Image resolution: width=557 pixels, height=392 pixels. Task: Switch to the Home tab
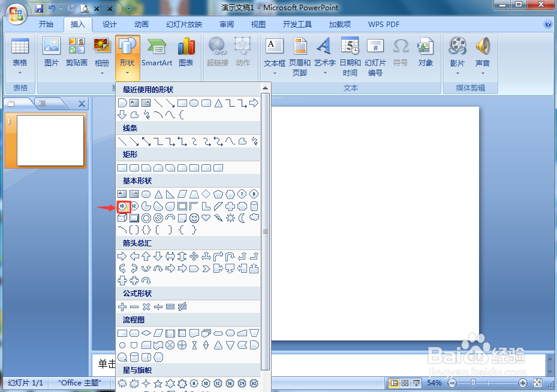click(x=46, y=24)
